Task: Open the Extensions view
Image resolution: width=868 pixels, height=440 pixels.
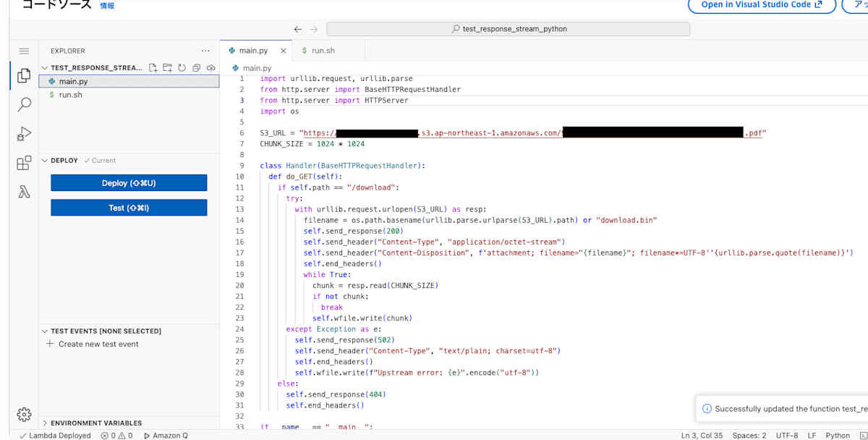Action: click(x=24, y=162)
